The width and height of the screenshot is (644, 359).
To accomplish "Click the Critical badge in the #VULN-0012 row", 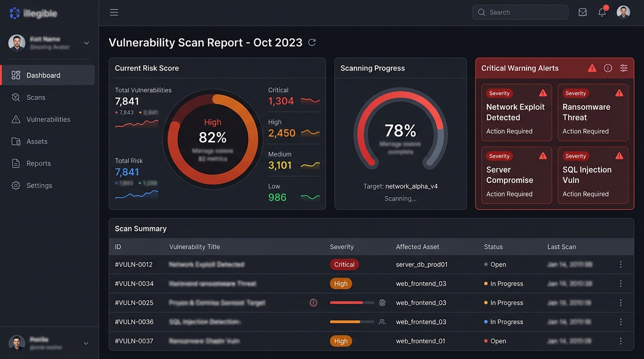I will pos(344,265).
